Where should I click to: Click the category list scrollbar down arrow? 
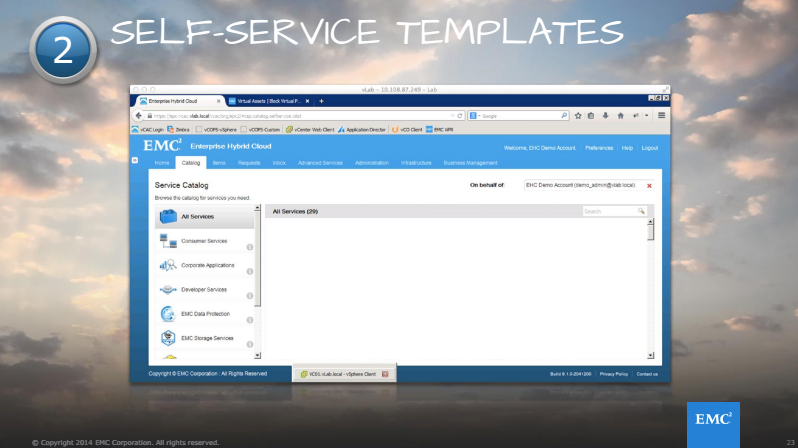click(258, 355)
